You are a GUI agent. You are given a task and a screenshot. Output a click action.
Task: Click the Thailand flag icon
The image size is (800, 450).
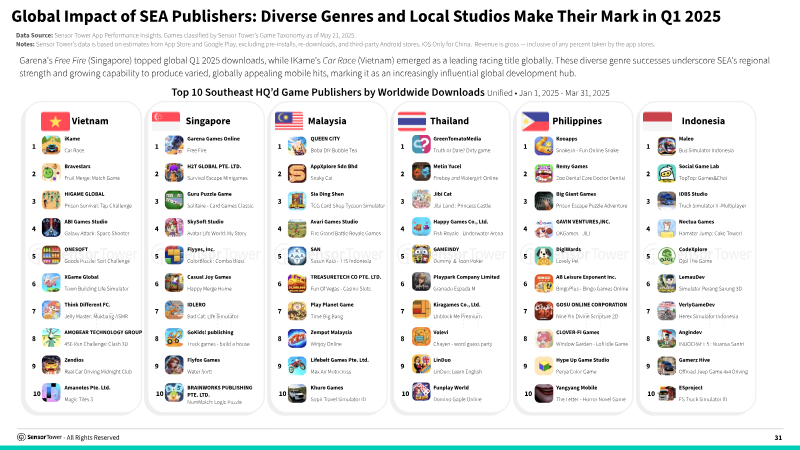pos(412,121)
